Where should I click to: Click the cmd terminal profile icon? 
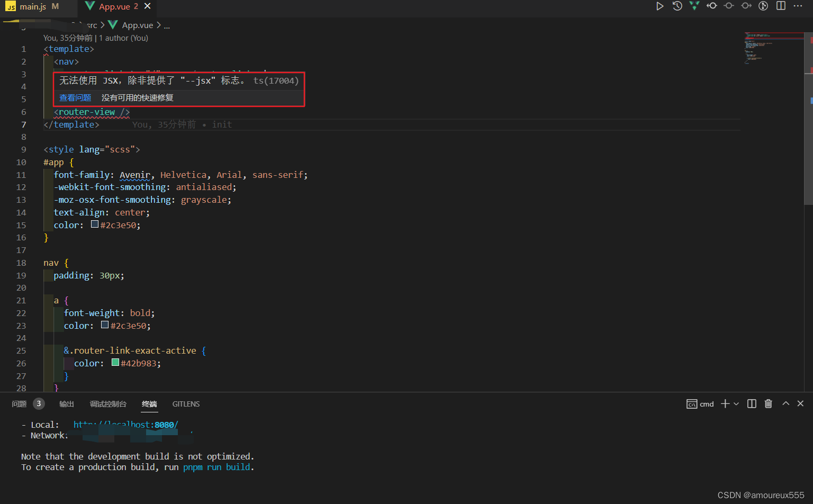click(692, 404)
